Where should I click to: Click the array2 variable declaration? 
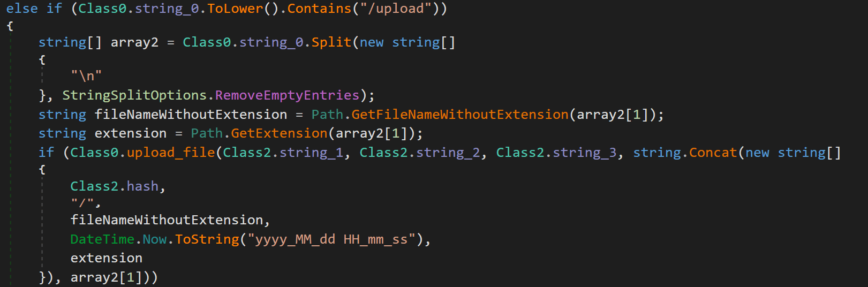pyautogui.click(x=134, y=42)
